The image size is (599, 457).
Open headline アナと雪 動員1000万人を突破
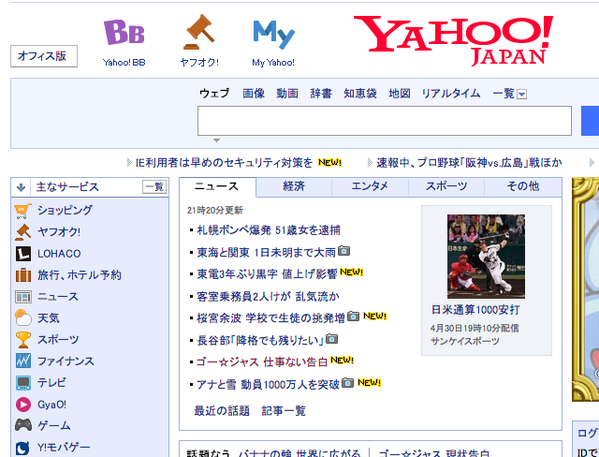pos(268,384)
